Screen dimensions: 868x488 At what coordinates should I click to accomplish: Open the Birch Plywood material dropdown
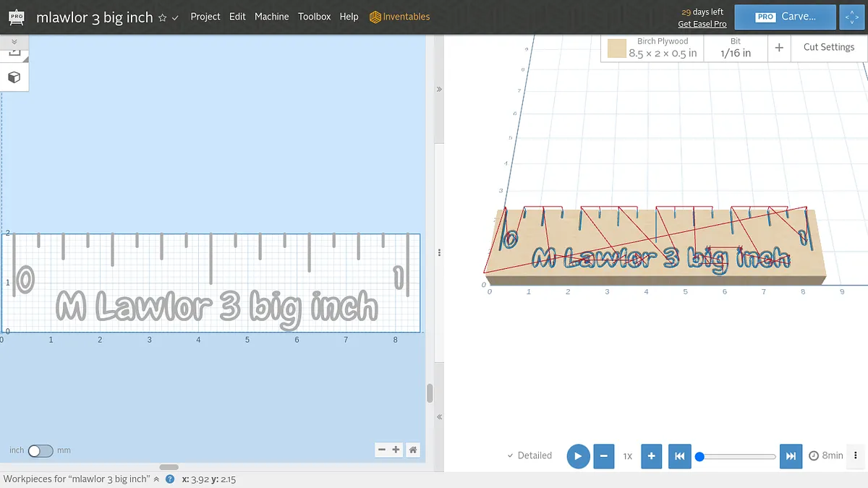(x=652, y=48)
